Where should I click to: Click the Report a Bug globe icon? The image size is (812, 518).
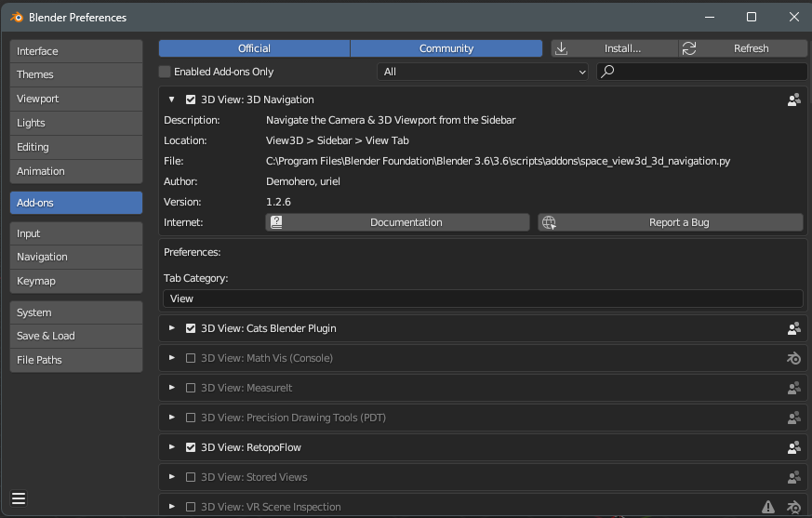click(549, 223)
